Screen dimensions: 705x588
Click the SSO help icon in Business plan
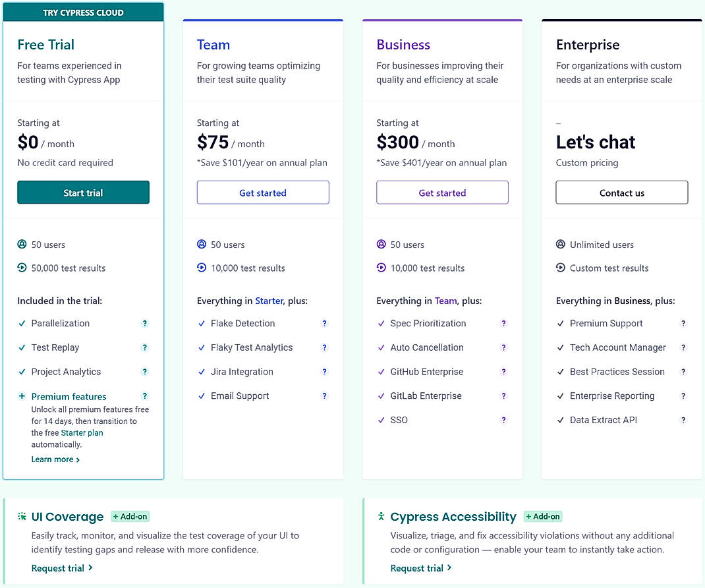pyautogui.click(x=504, y=420)
